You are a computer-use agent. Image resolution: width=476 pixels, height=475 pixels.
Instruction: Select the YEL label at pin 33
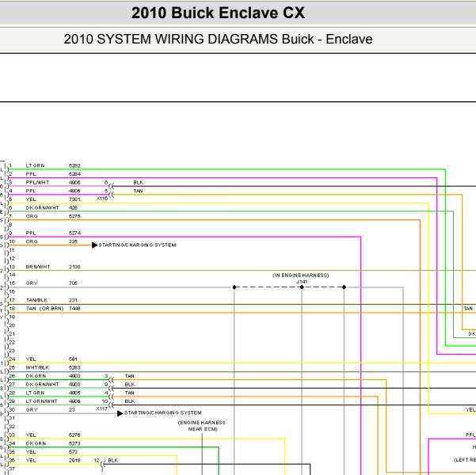click(31, 435)
